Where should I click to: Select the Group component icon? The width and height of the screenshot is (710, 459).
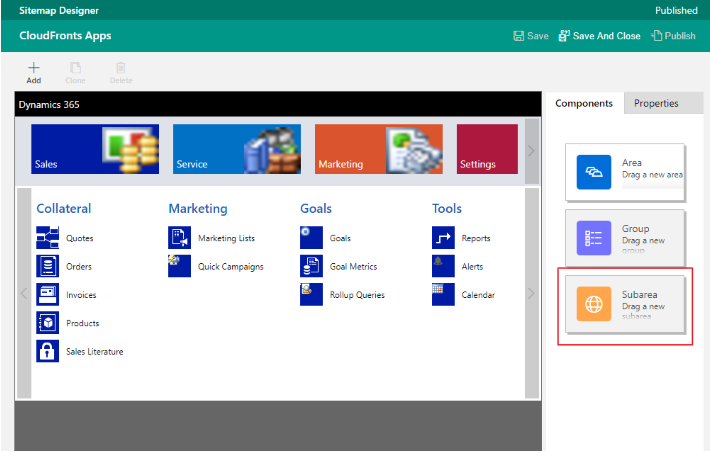[594, 238]
